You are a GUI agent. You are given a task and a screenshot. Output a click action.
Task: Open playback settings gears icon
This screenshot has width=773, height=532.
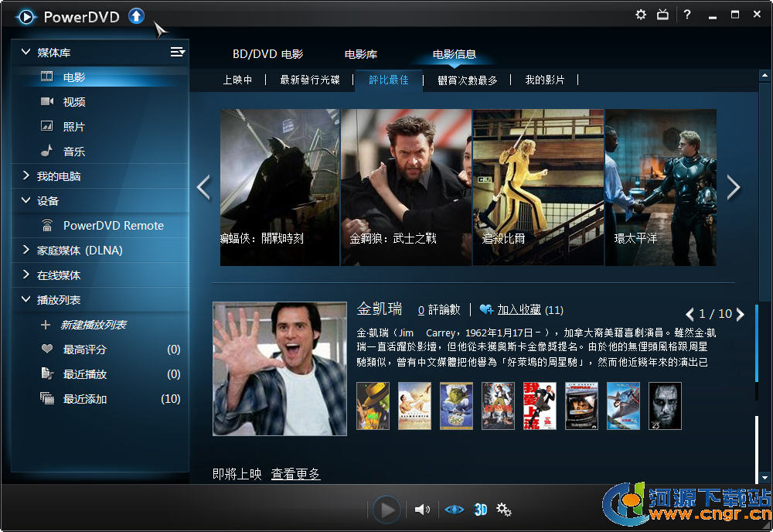click(x=504, y=510)
